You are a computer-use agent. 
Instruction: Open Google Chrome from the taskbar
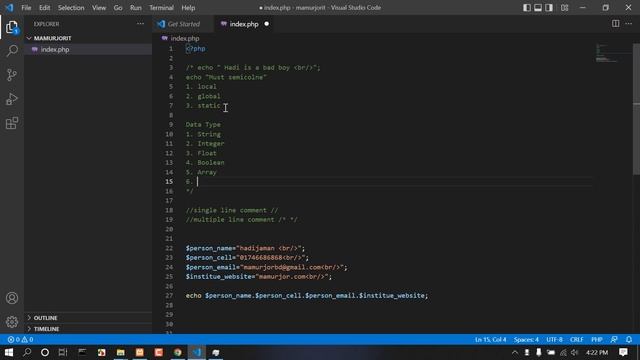(x=178, y=352)
